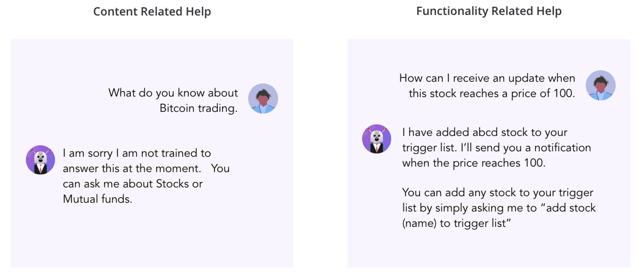
Task: Click the "this stock reaches a price of 100." line
Action: 492,94
